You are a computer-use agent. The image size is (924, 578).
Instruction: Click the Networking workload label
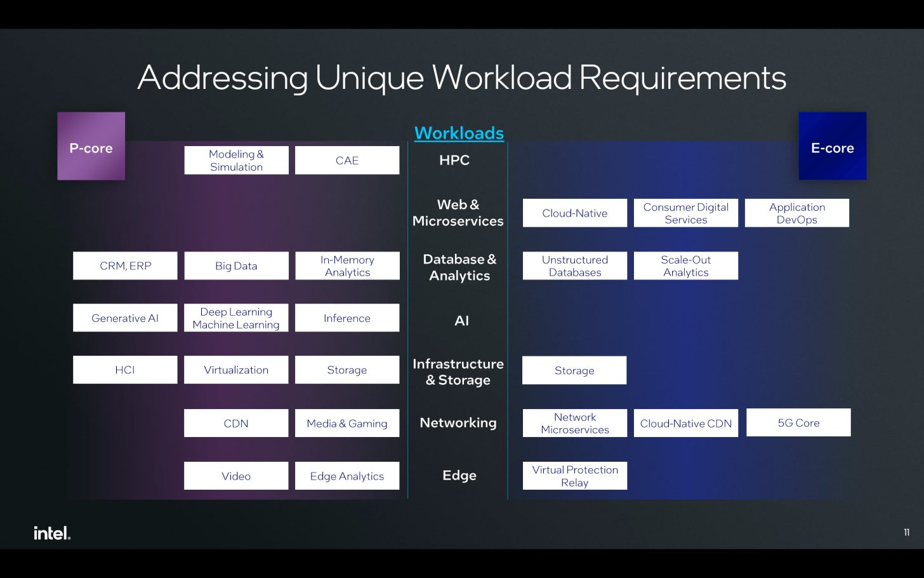[x=458, y=422]
